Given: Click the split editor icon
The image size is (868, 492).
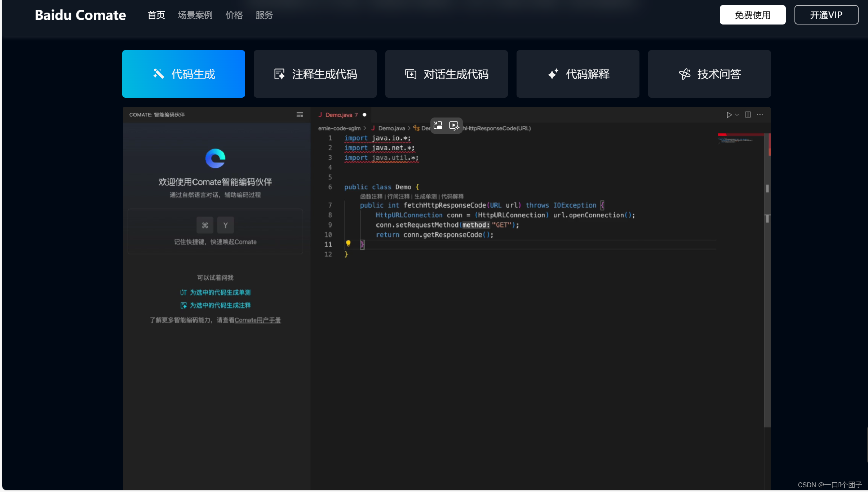Looking at the screenshot, I should (x=748, y=115).
